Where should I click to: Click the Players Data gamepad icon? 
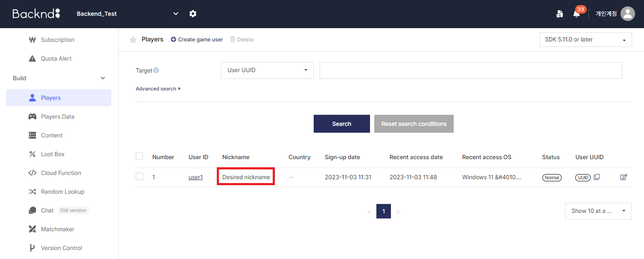[32, 116]
